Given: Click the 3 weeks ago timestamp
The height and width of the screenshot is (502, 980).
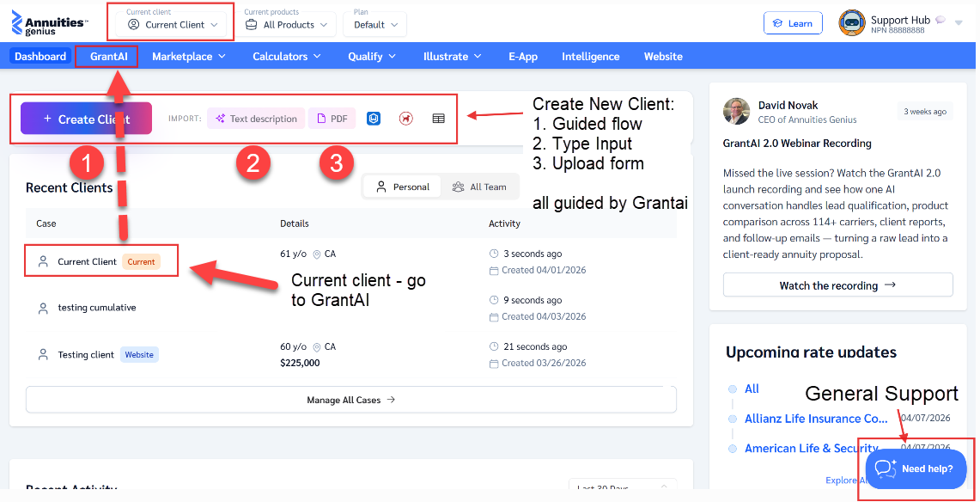Looking at the screenshot, I should tap(925, 111).
